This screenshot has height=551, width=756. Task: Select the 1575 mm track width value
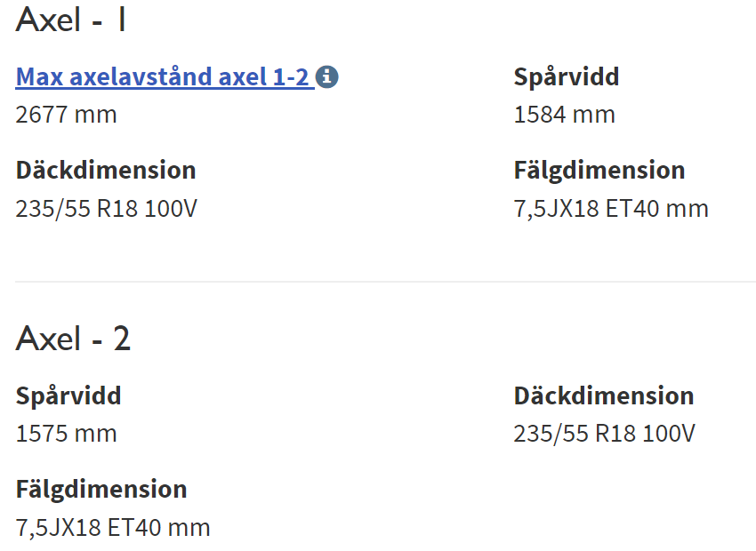66,434
